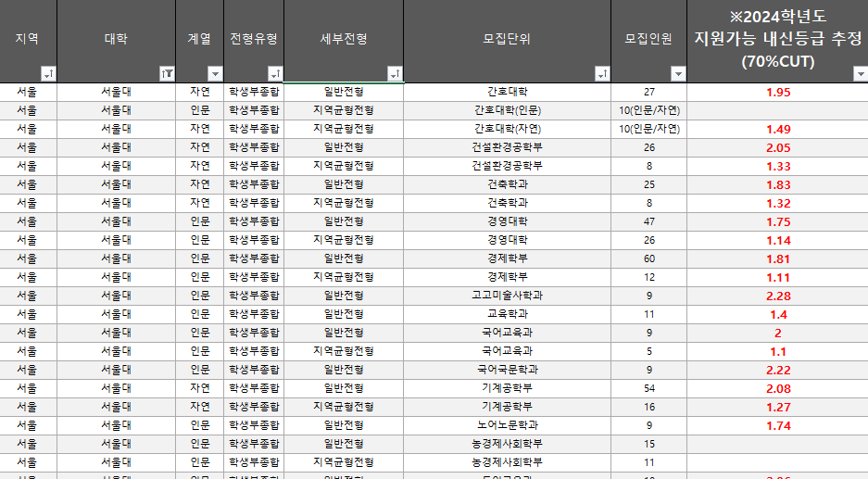The image size is (868, 479).
Task: Select the 고고미술사학과 cell
Action: [x=507, y=296]
